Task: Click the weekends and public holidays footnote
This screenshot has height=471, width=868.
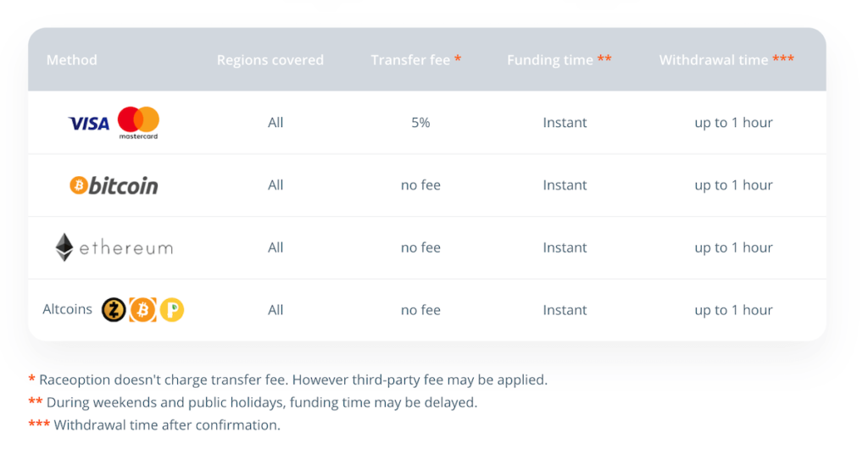Action: coord(253,402)
